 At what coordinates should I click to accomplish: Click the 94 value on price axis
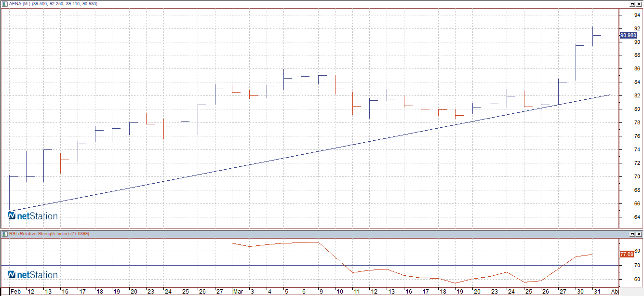(x=637, y=15)
